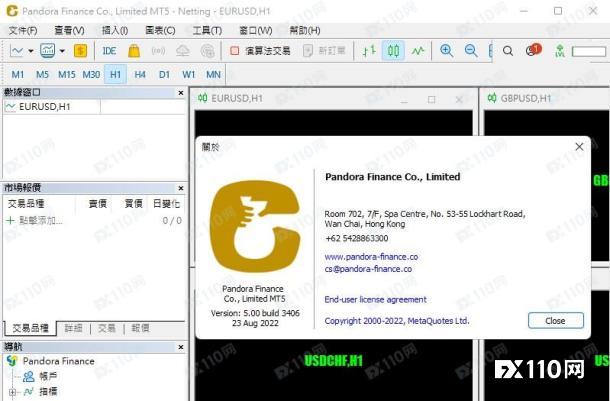
Task: Open the shopping bag Market icon
Action: [134, 51]
